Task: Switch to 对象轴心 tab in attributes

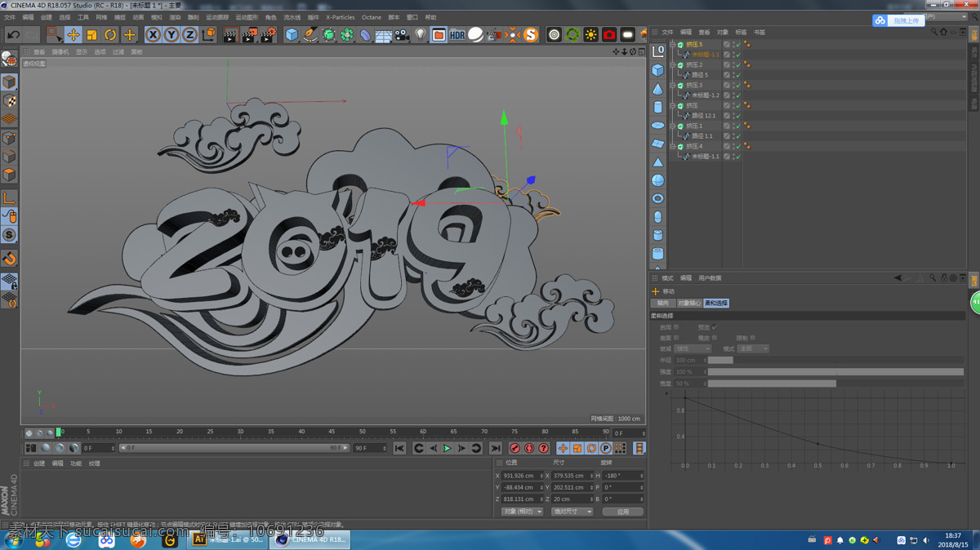Action: tap(689, 303)
